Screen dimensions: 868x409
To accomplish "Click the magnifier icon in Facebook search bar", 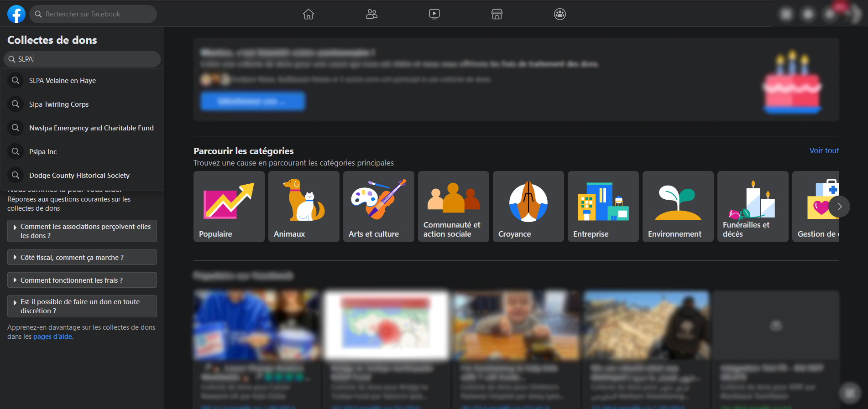I will (38, 14).
